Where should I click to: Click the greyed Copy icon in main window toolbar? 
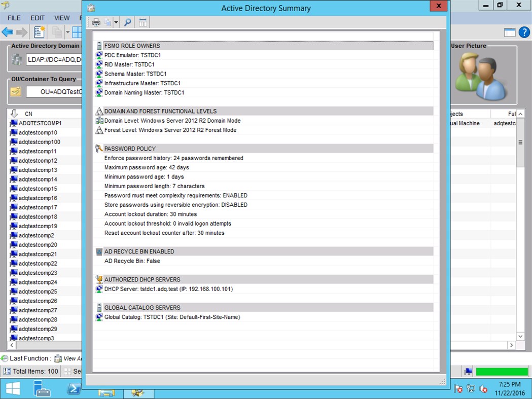pyautogui.click(x=57, y=32)
